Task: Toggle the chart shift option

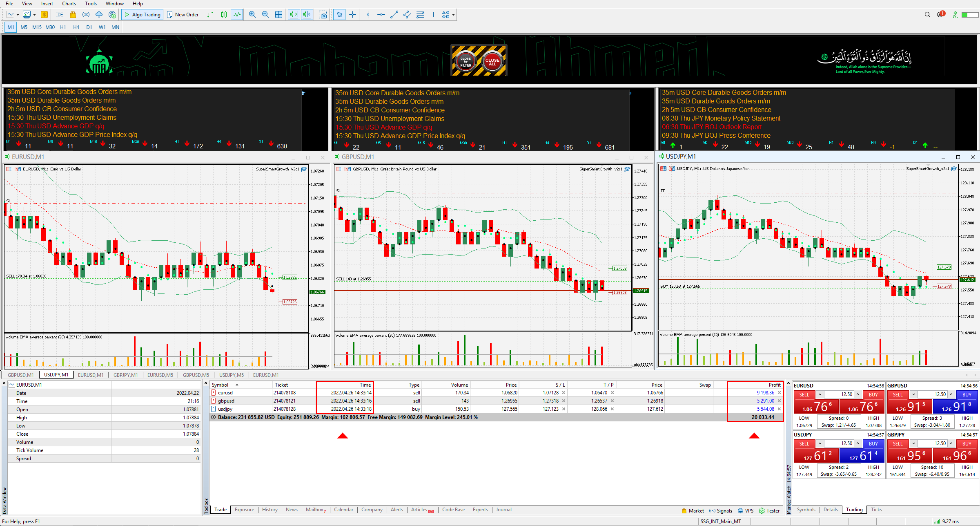Action: (307, 15)
